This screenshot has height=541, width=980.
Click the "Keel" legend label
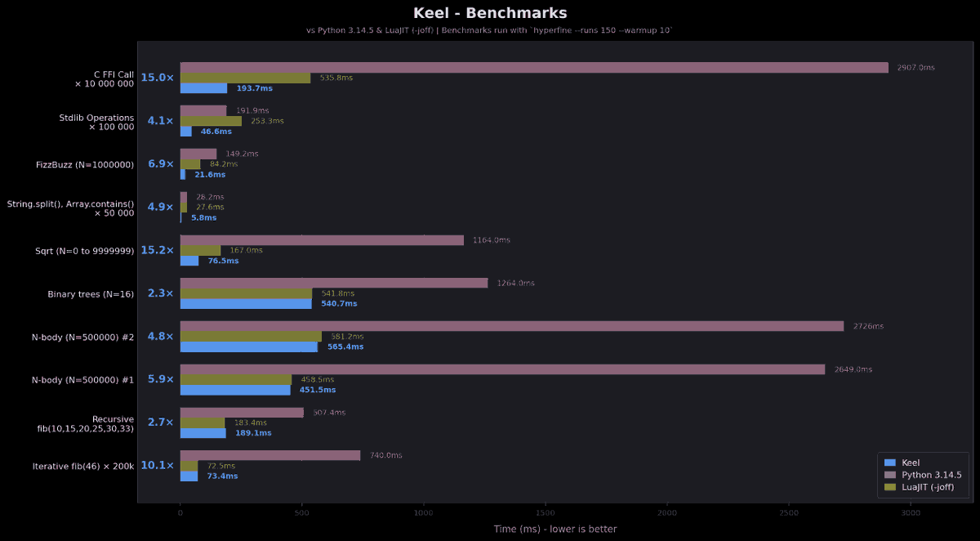coord(911,463)
